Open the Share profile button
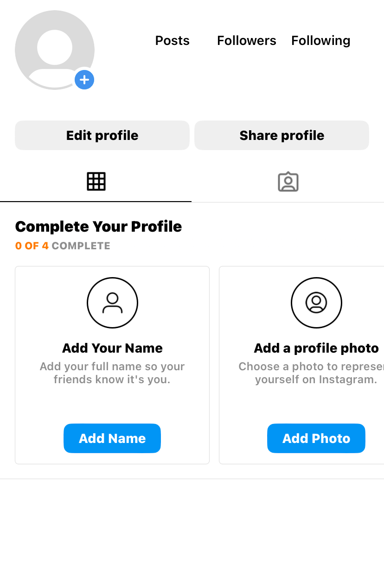Viewport: 384px width, 588px height. [x=282, y=135]
